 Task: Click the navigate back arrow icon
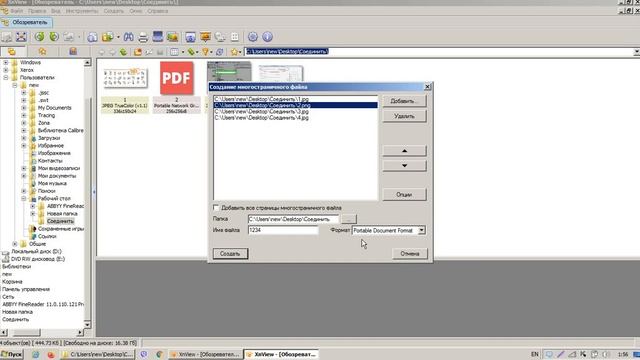coord(102,52)
